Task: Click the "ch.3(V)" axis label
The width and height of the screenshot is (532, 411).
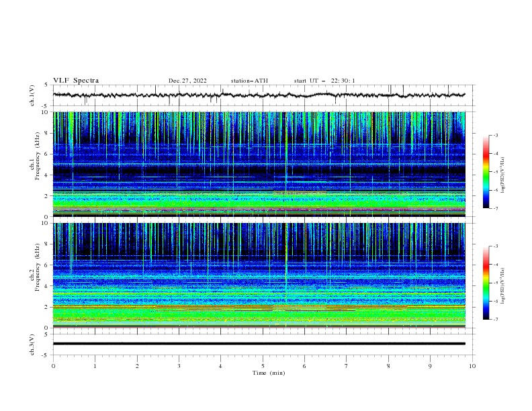Action: coord(32,345)
